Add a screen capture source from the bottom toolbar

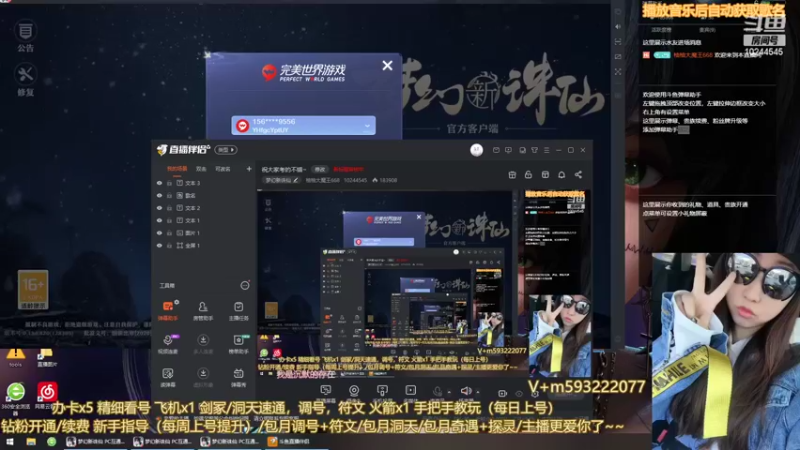point(326,392)
